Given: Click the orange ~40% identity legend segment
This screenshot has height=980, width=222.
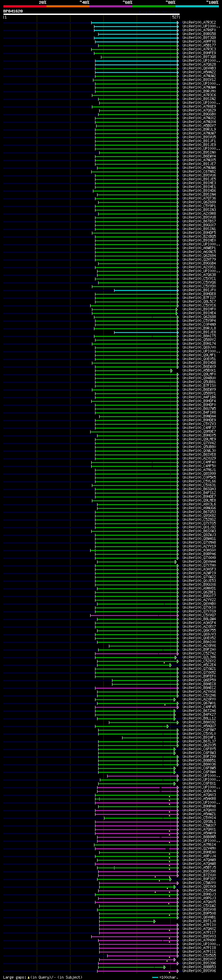Looking at the screenshot, I should click(x=68, y=6).
